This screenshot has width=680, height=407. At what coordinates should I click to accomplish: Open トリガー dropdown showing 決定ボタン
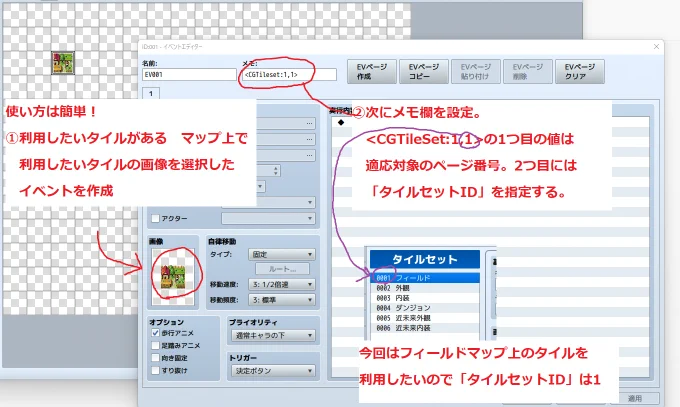pyautogui.click(x=273, y=371)
